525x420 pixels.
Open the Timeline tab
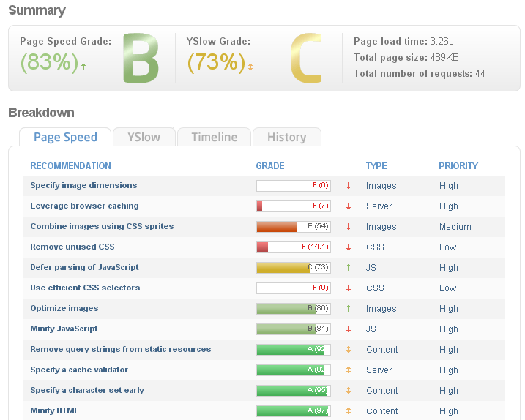214,137
